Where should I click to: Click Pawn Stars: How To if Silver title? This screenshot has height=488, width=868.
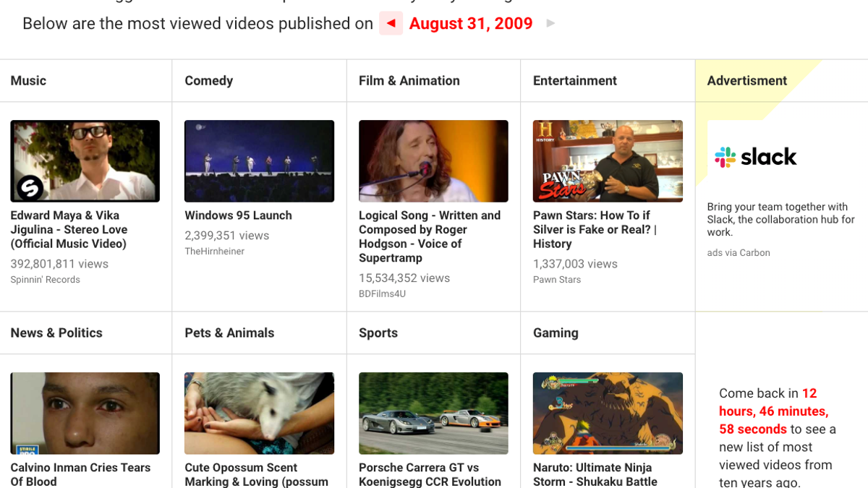click(595, 229)
